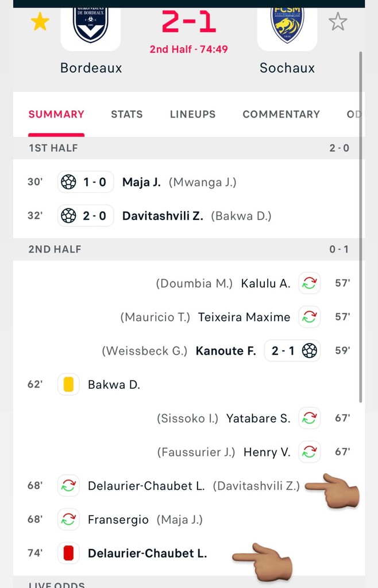
Task: Click the substitution icon beside Fransergio
Action: [68, 520]
